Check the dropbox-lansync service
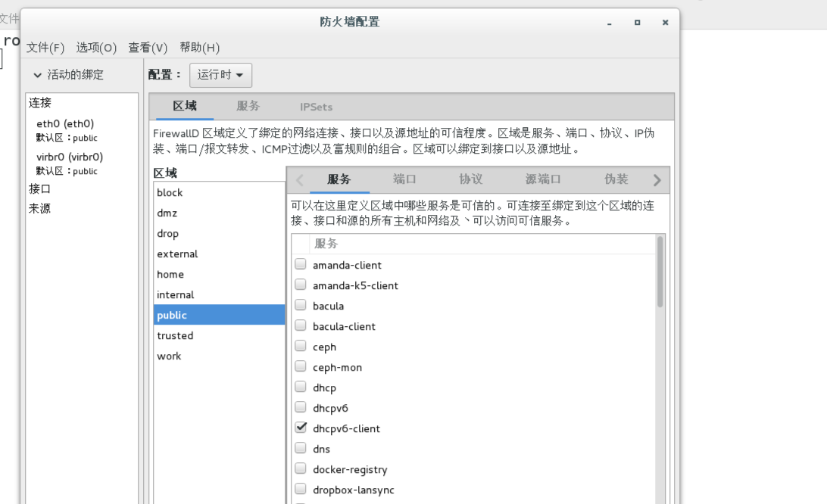The height and width of the screenshot is (504, 827). pos(301,489)
